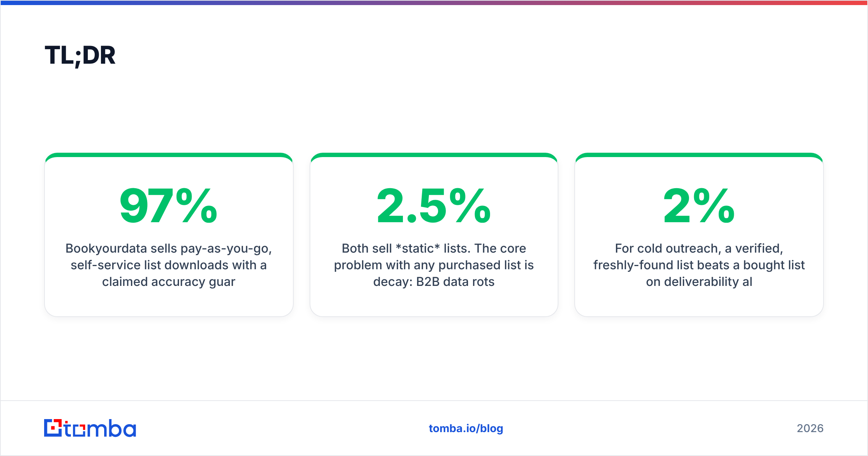Click the green top bar of 97% card
868x456 pixels.
(x=169, y=155)
